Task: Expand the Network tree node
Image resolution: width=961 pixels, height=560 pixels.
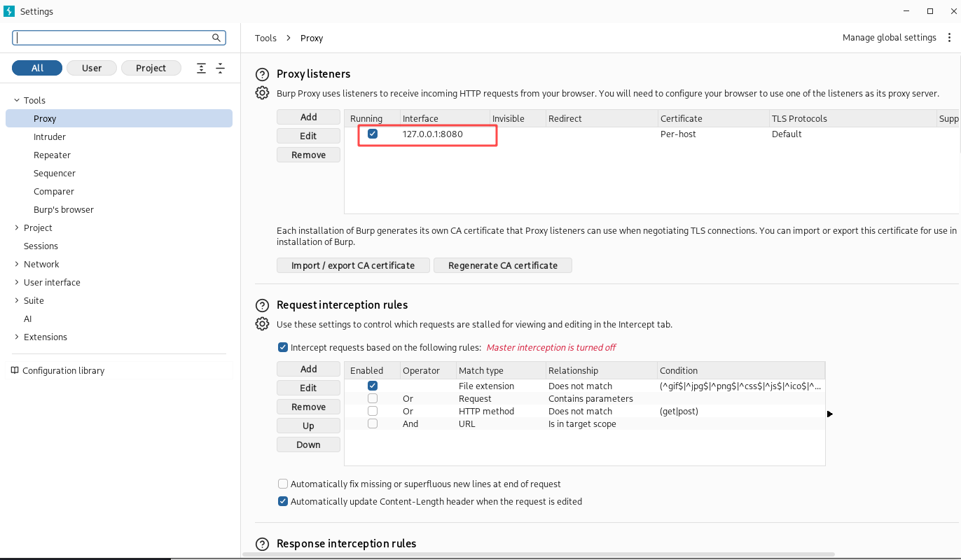Action: pyautogui.click(x=17, y=264)
